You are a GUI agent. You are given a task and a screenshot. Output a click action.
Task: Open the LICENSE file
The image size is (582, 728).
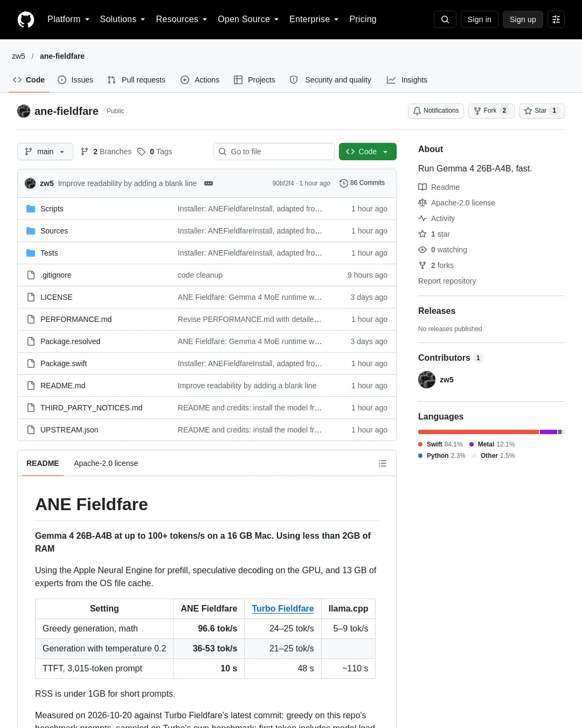56,297
